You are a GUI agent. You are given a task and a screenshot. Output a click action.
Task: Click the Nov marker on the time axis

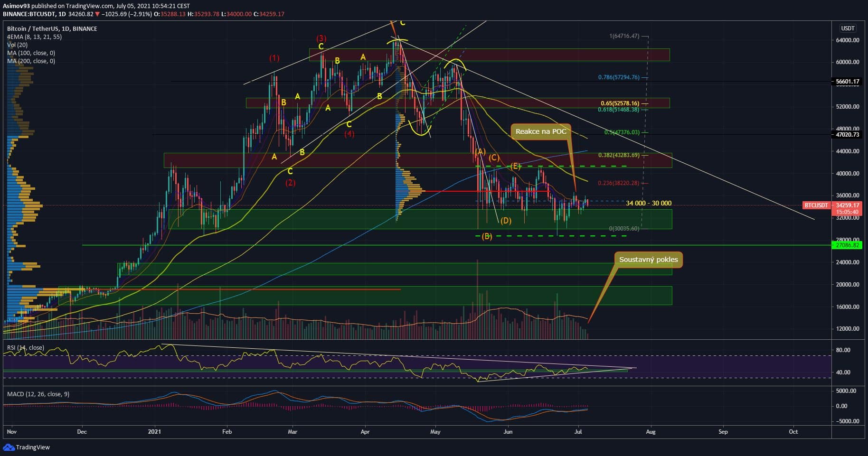(12, 432)
